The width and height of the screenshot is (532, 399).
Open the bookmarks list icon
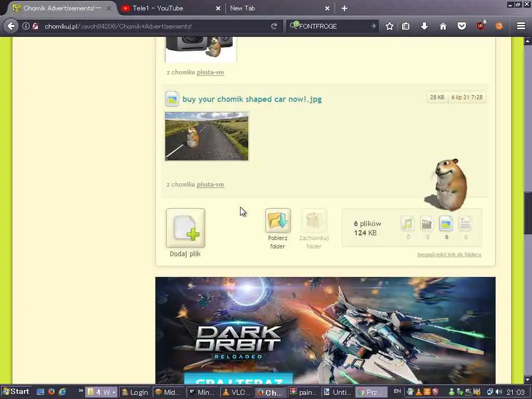coord(406,26)
